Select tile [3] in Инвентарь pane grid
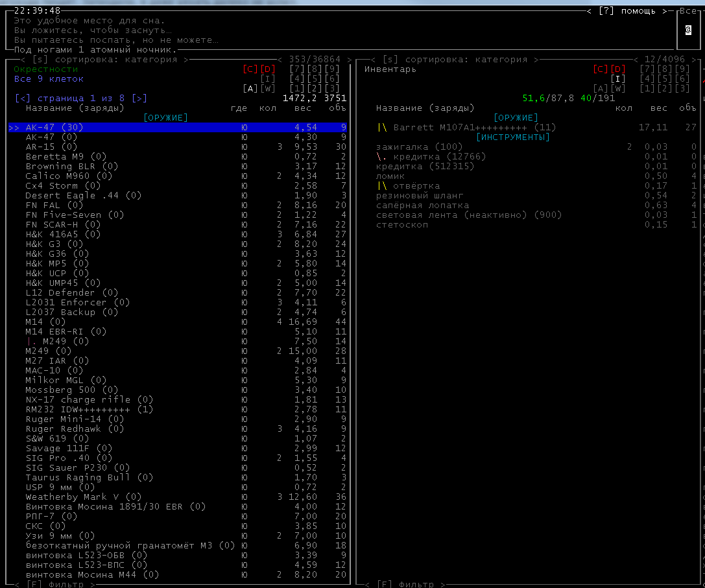This screenshot has width=705, height=588. click(682, 89)
